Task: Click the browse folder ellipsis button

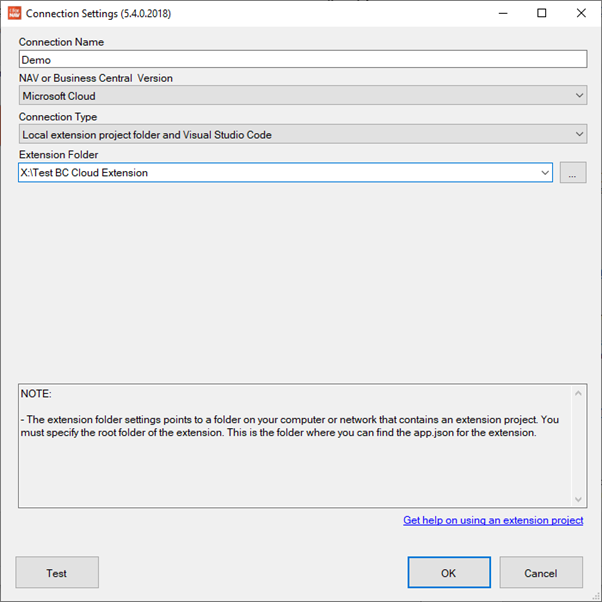Action: point(572,173)
